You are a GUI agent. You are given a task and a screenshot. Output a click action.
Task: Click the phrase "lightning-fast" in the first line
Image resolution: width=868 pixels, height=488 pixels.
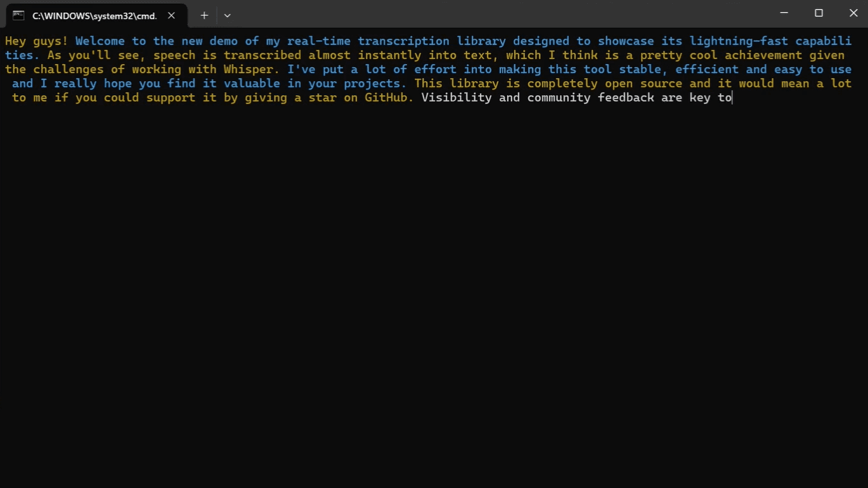[739, 41]
